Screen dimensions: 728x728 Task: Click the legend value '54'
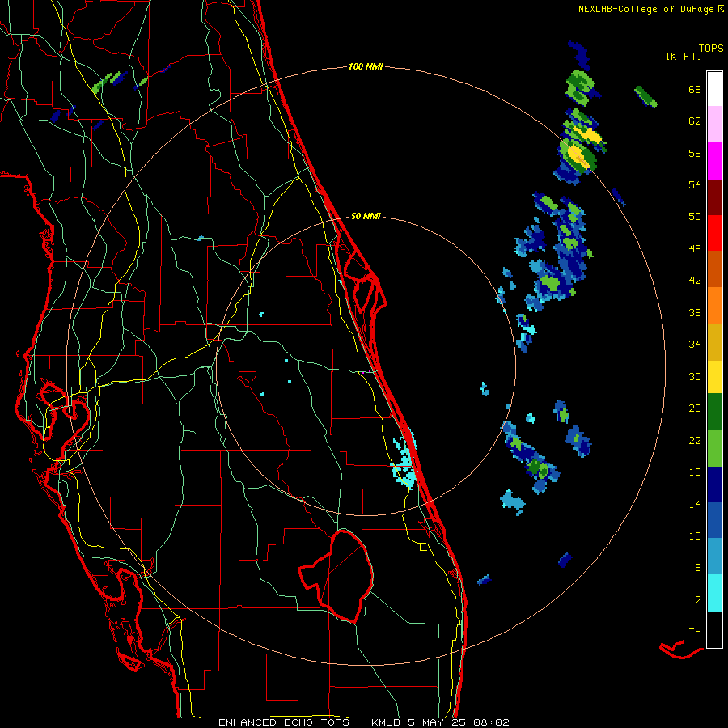pyautogui.click(x=695, y=184)
